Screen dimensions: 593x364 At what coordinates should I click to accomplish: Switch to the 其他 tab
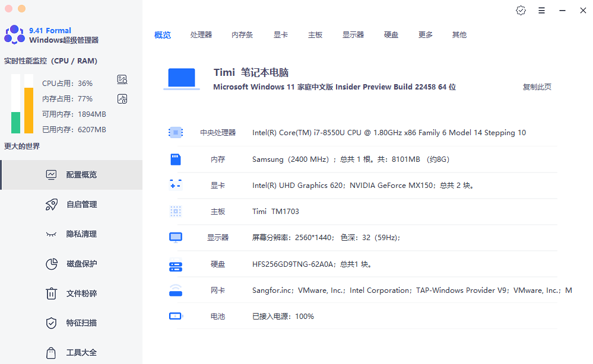[x=459, y=35]
